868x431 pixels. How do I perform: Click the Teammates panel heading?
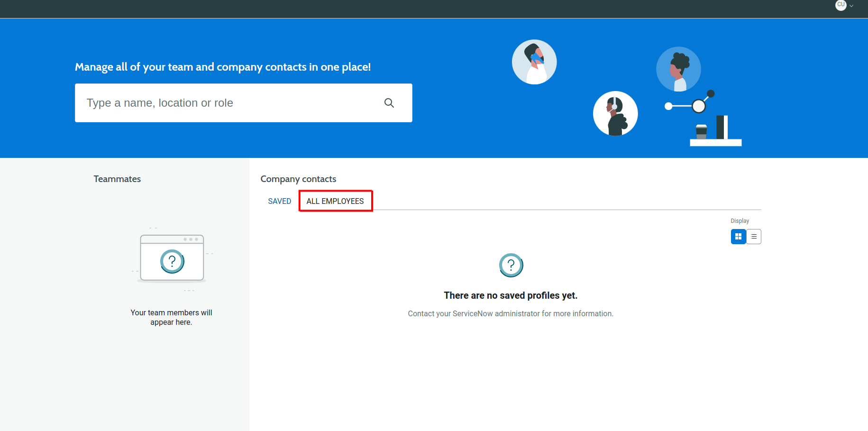(117, 179)
